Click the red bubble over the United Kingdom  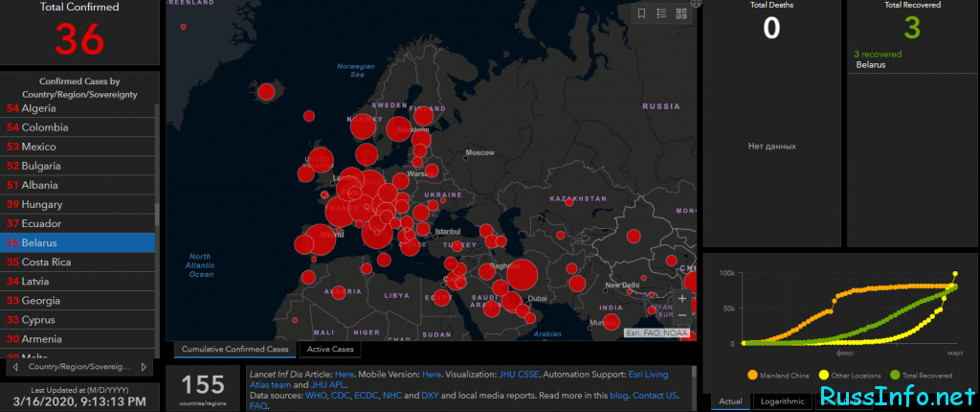click(x=320, y=160)
